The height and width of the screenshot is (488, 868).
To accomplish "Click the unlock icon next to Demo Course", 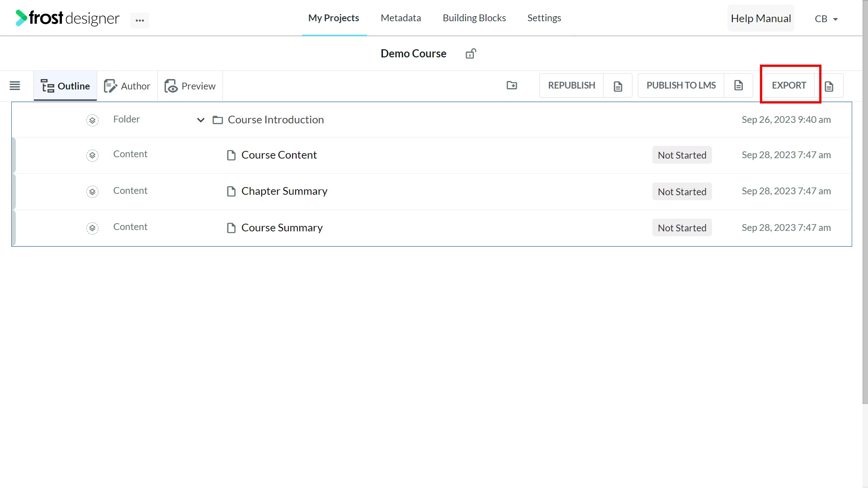I will point(471,54).
